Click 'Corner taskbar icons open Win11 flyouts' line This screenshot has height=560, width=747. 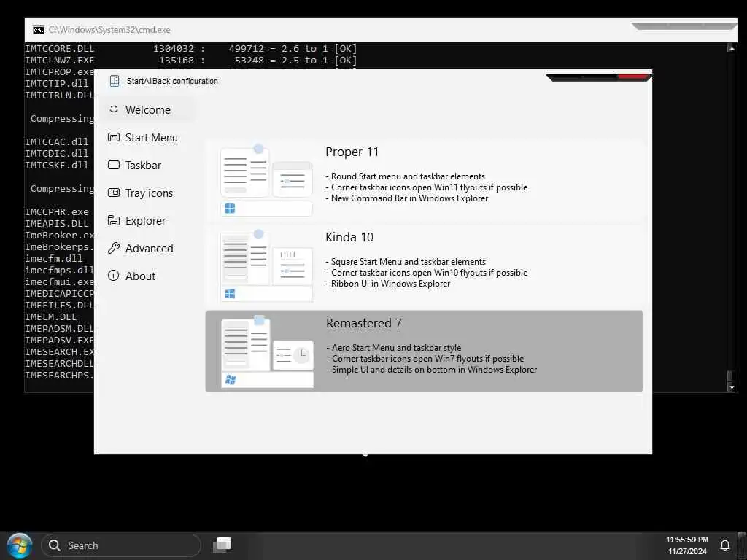click(x=426, y=187)
